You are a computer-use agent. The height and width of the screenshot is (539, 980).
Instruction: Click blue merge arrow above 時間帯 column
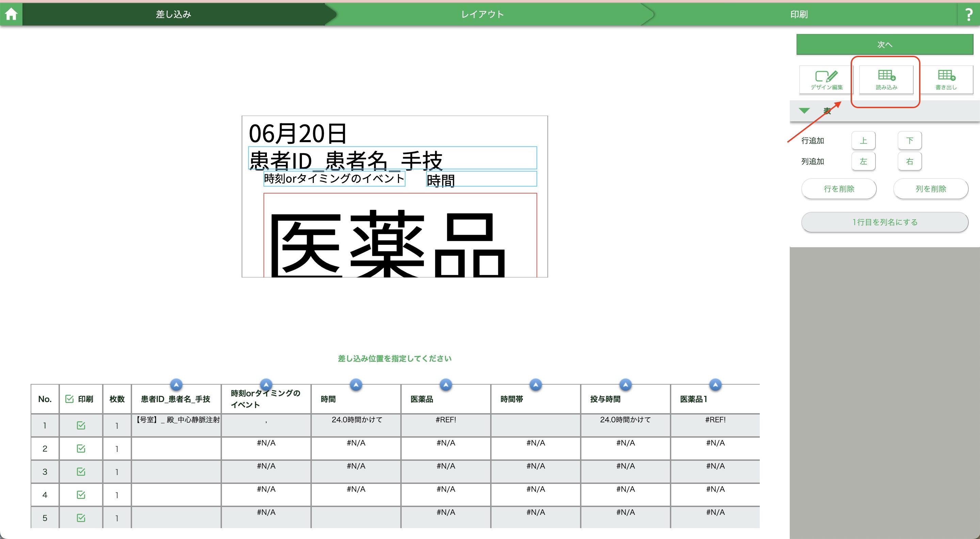pos(535,385)
